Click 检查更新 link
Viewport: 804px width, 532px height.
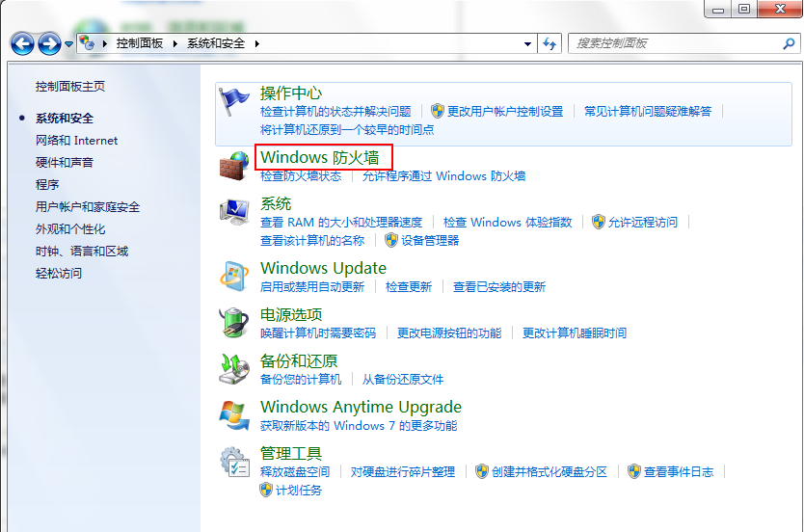pyautogui.click(x=409, y=286)
